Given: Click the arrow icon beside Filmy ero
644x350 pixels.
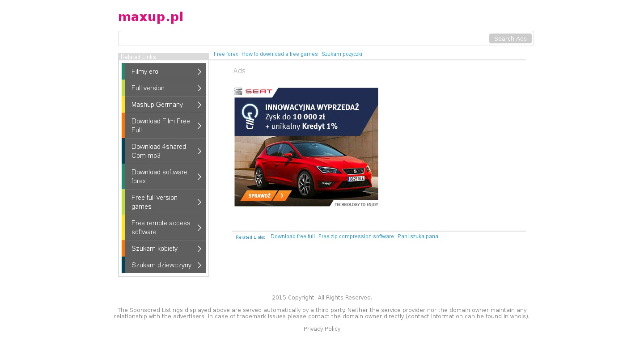Looking at the screenshot, I should pyautogui.click(x=199, y=72).
